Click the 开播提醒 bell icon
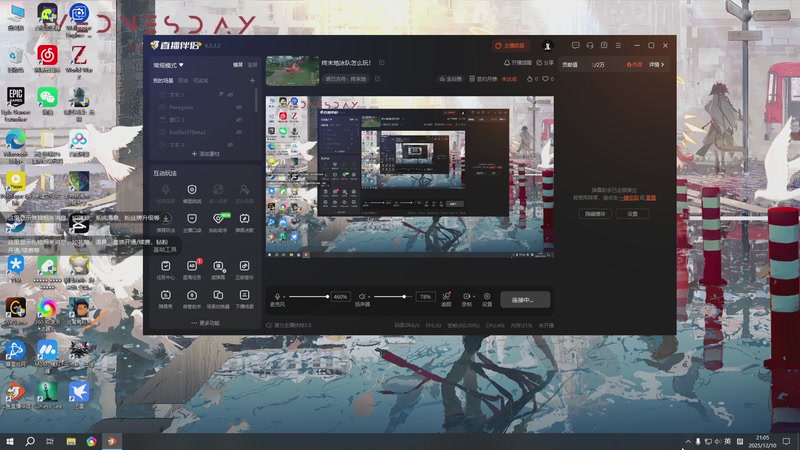 [507, 63]
